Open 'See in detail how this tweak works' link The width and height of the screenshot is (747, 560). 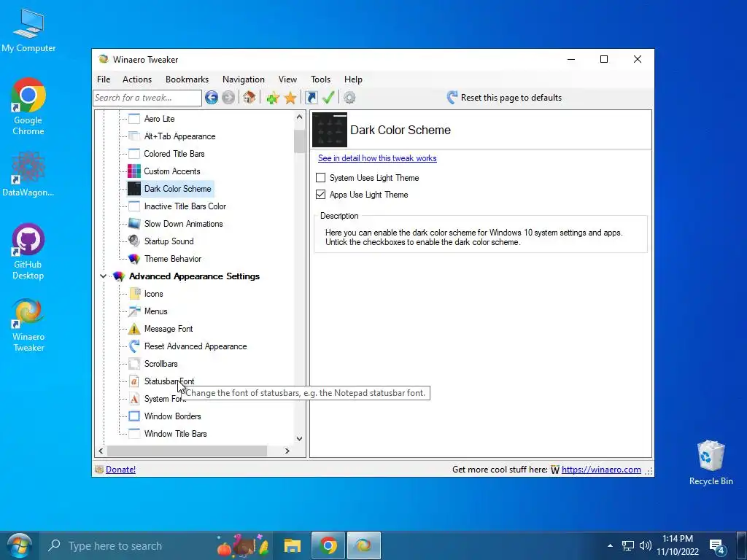(377, 158)
